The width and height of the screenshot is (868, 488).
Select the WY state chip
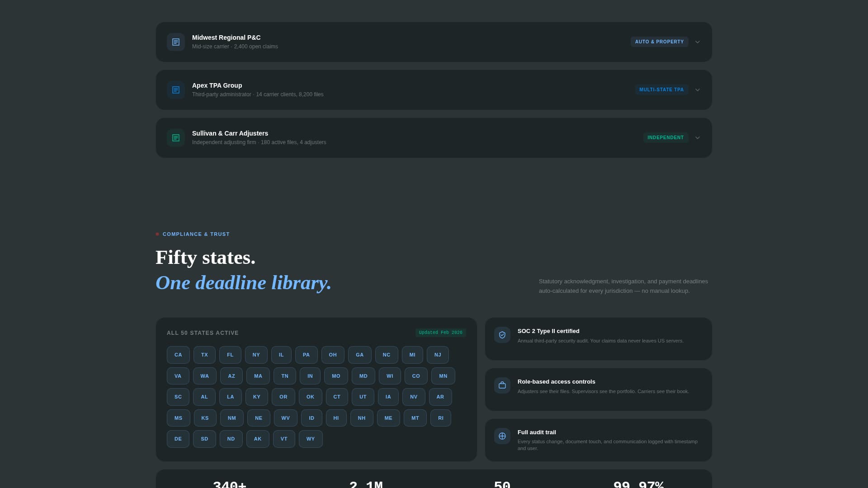[x=311, y=439]
